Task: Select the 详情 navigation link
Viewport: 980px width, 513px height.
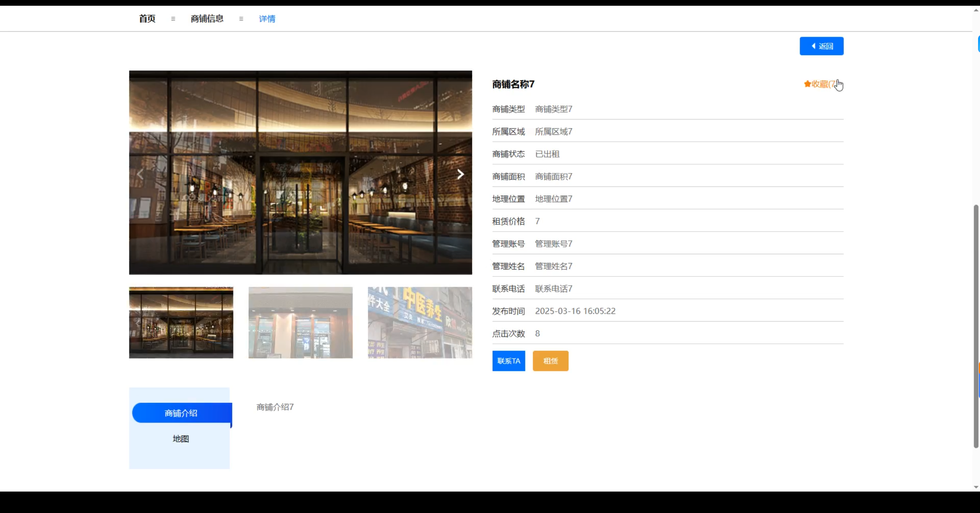Action: coord(267,18)
